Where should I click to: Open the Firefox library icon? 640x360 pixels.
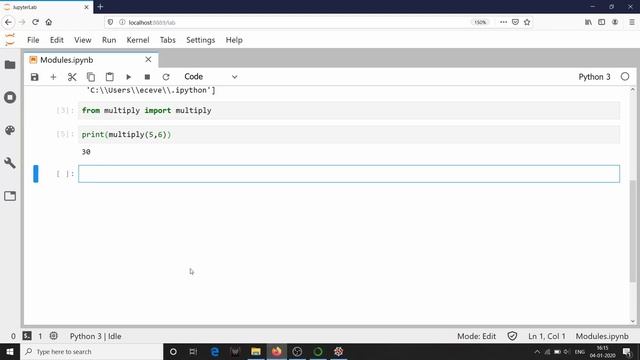coord(588,22)
